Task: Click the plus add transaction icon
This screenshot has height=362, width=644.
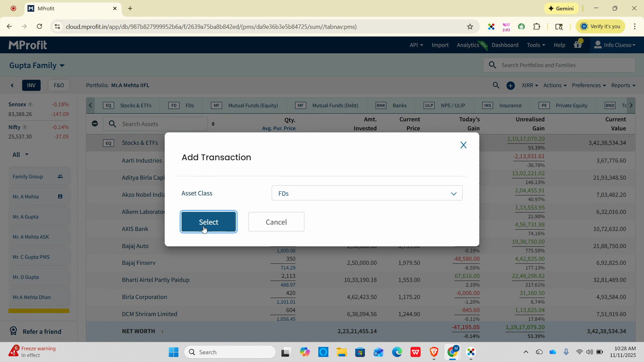Action: (x=510, y=86)
